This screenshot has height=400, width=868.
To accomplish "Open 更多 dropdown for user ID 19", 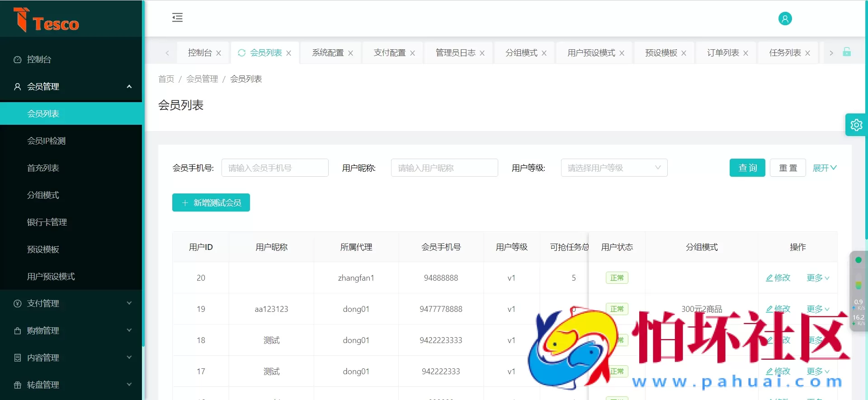I will click(x=818, y=309).
